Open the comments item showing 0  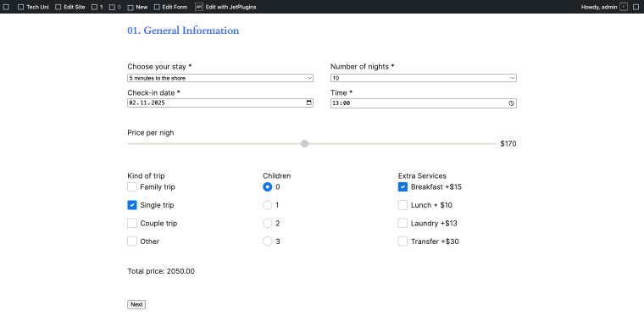pyautogui.click(x=115, y=7)
